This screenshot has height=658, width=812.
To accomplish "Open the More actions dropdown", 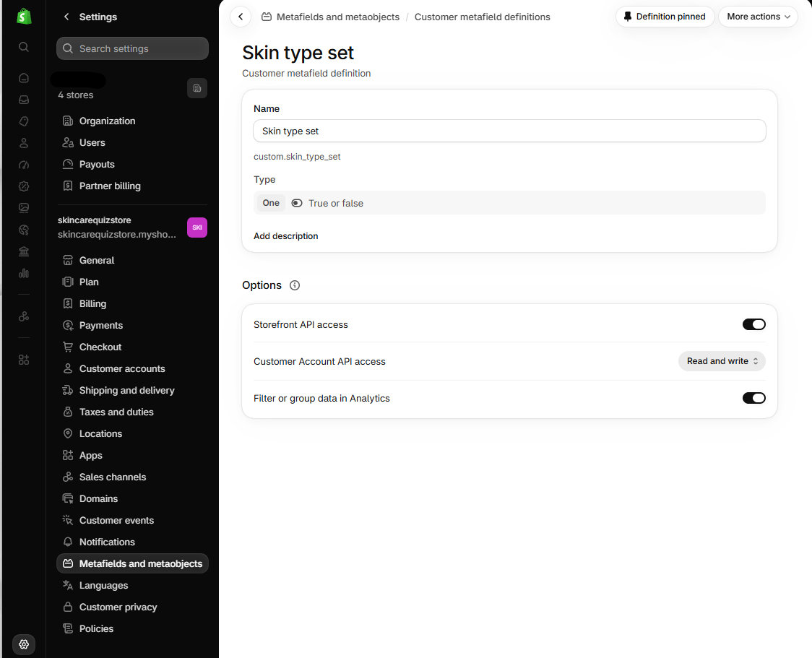I will (x=758, y=17).
